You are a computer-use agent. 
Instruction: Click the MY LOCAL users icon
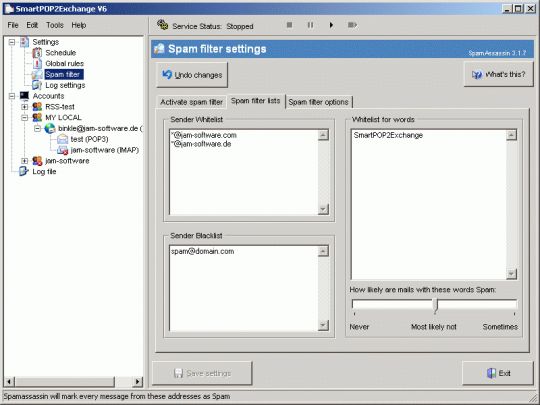point(37,117)
